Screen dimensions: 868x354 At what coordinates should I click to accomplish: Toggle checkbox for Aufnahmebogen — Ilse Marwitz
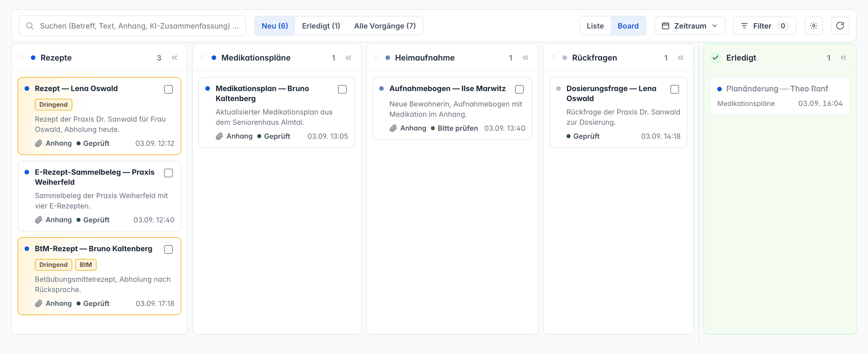click(519, 89)
